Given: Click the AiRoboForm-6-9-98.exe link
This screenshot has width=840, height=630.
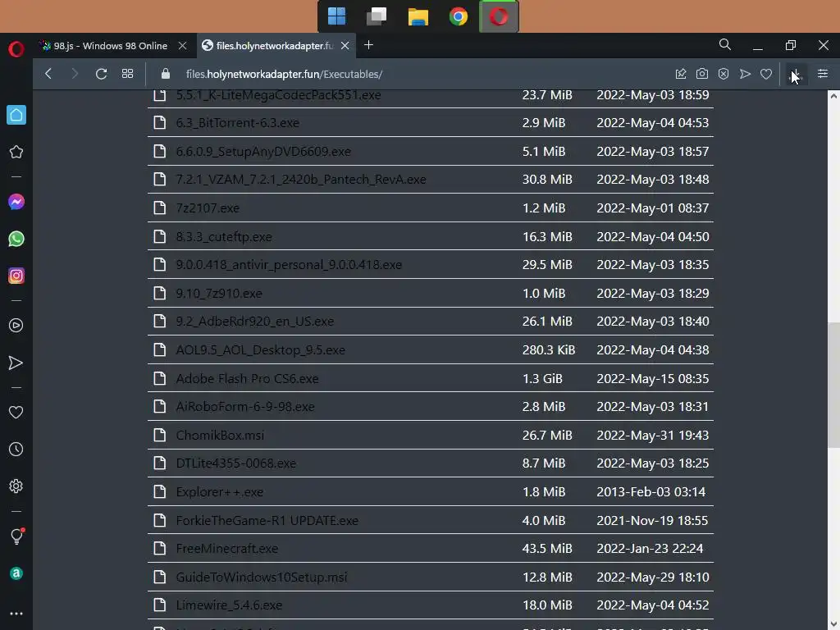Looking at the screenshot, I should click(244, 407).
